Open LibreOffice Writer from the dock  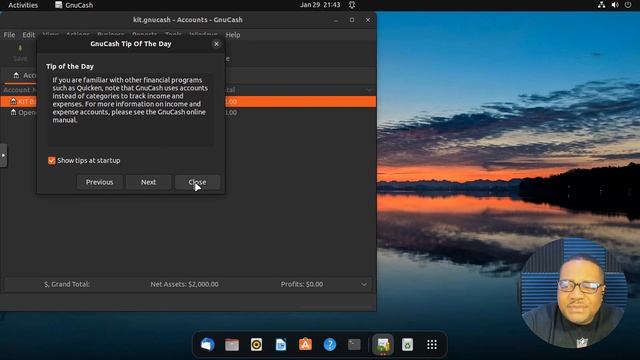point(281,344)
